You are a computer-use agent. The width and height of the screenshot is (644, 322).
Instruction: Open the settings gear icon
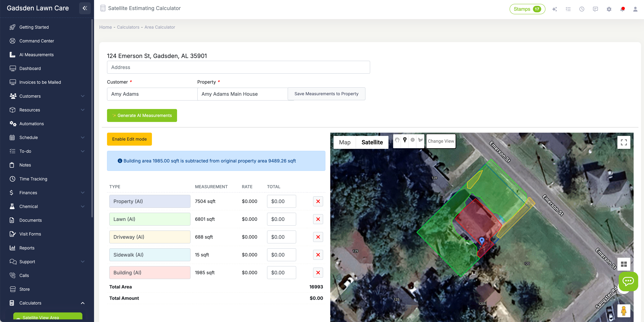tap(609, 9)
